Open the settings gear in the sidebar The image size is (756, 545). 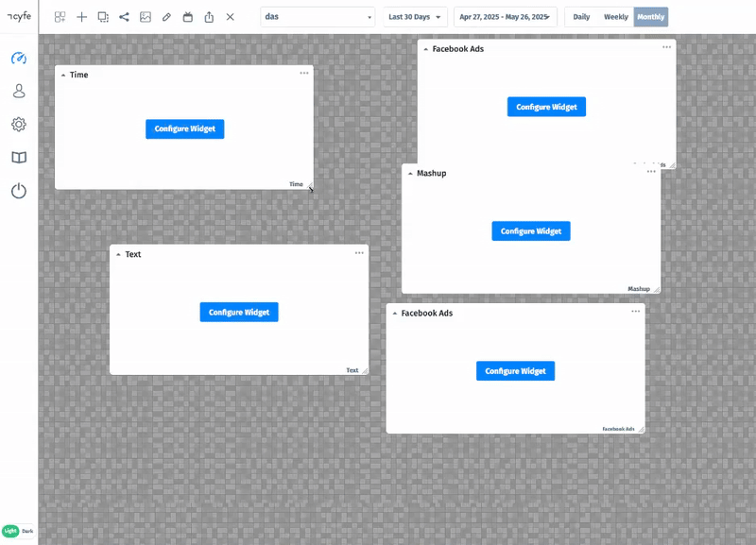19,125
